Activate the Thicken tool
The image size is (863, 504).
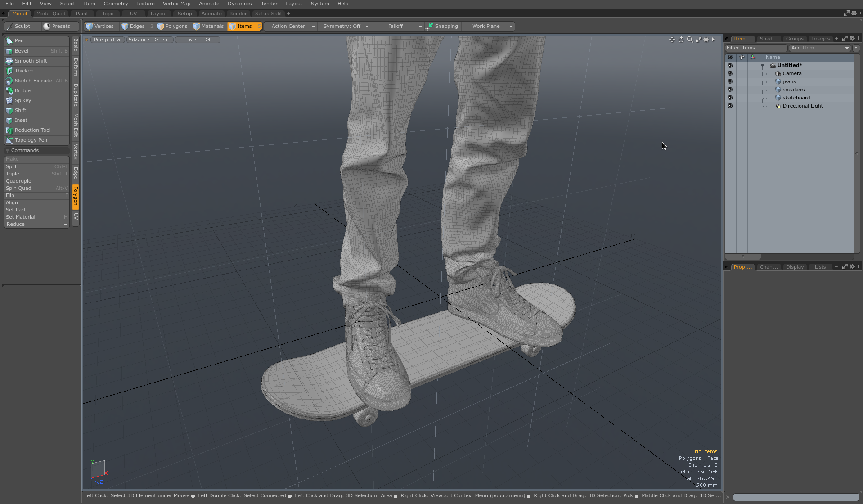tap(24, 71)
